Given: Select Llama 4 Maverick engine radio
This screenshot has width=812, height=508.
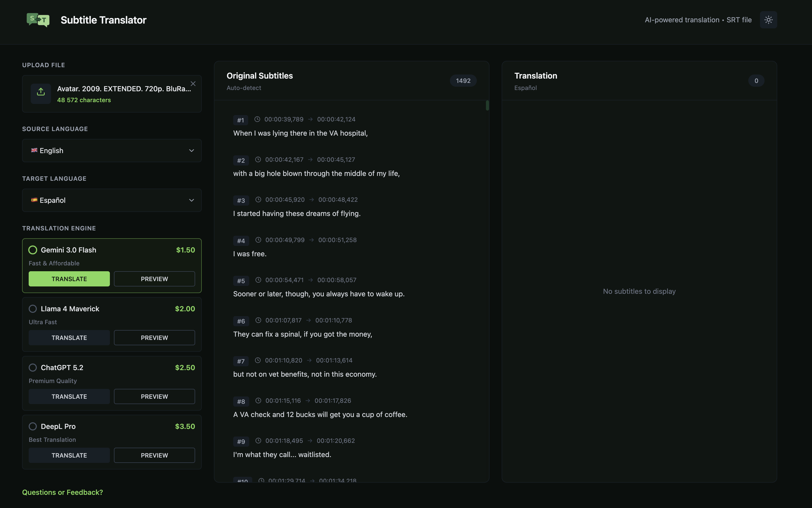Looking at the screenshot, I should (33, 309).
